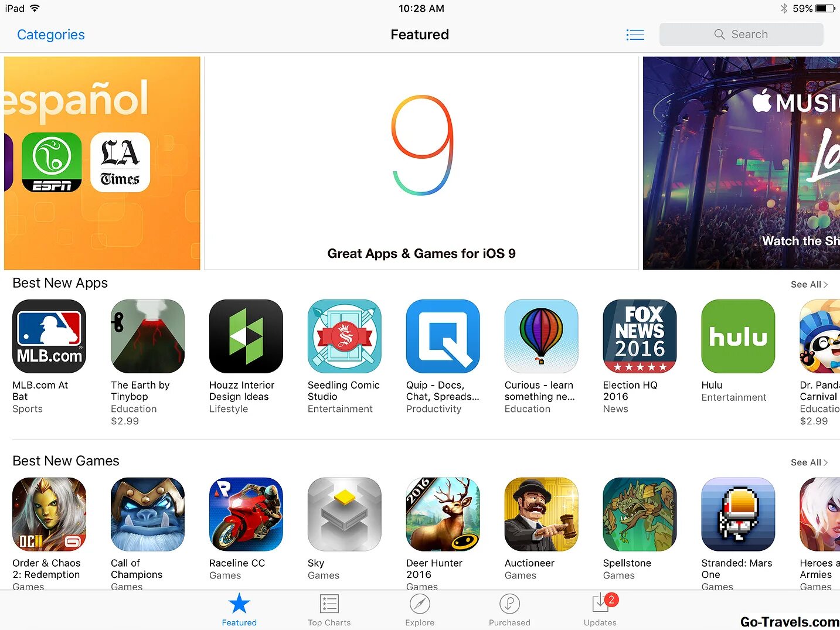Open the Houzz Interior Design Ideas icon

[x=246, y=336]
